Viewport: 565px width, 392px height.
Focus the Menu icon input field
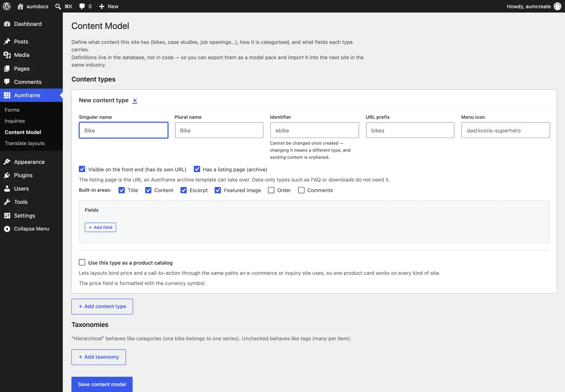506,130
